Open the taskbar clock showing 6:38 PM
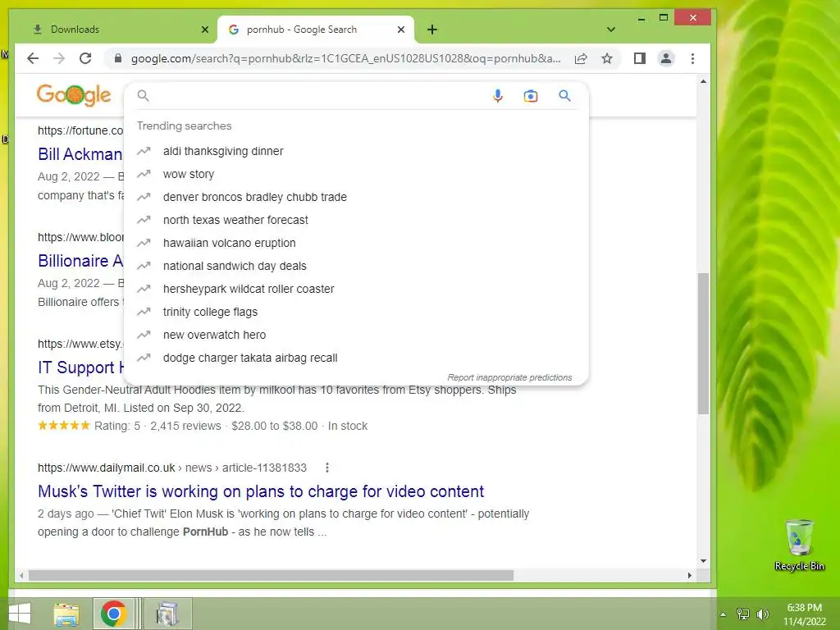Viewport: 840px width, 630px height. [x=805, y=614]
